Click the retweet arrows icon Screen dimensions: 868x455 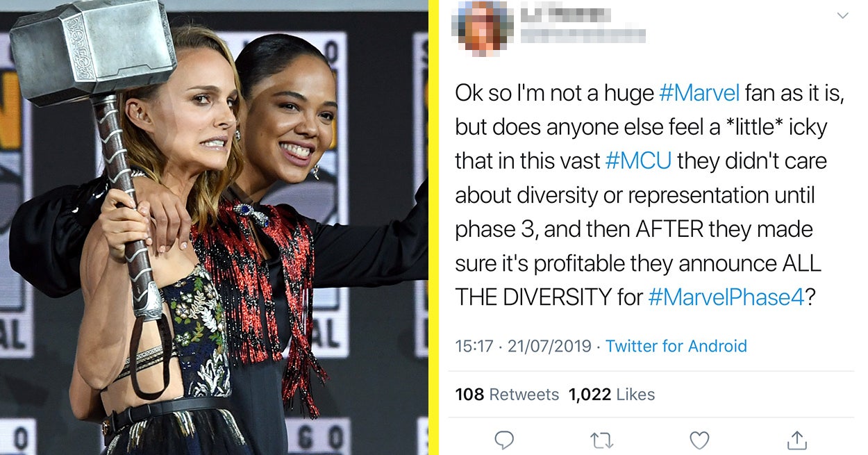click(x=601, y=440)
